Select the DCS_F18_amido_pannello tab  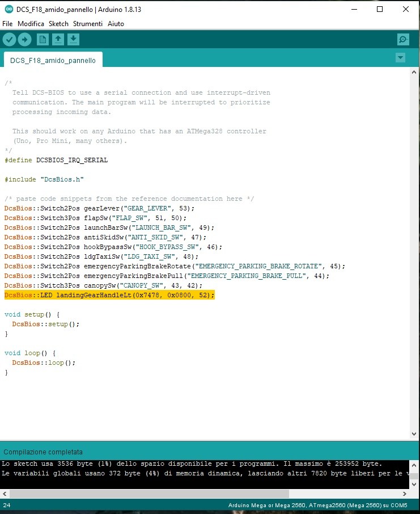point(53,60)
